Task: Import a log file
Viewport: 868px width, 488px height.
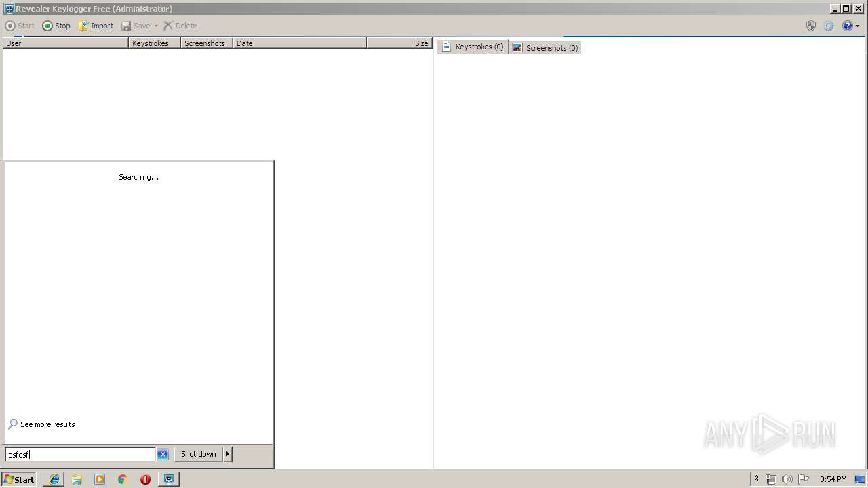Action: [x=96, y=26]
